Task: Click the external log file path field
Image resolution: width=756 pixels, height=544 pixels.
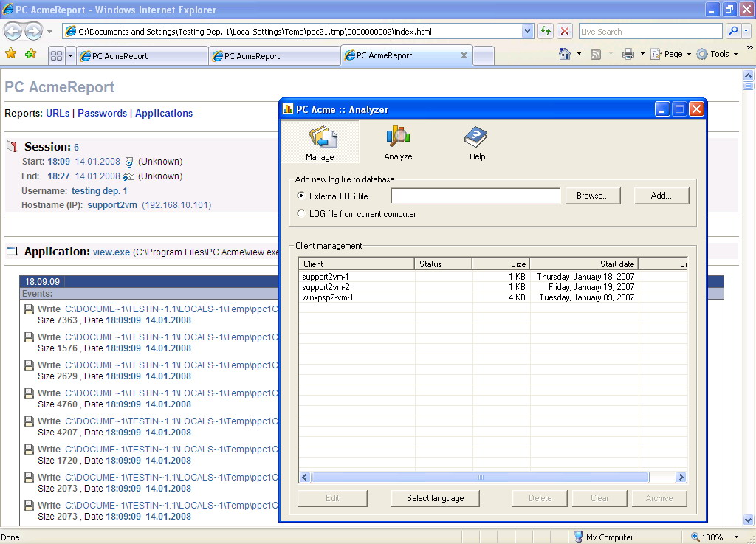Action: point(475,196)
